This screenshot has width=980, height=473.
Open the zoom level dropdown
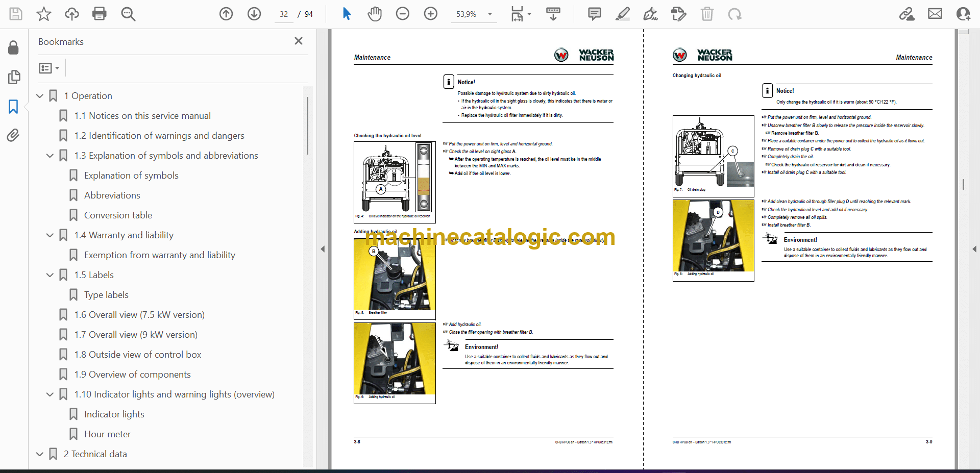click(490, 14)
